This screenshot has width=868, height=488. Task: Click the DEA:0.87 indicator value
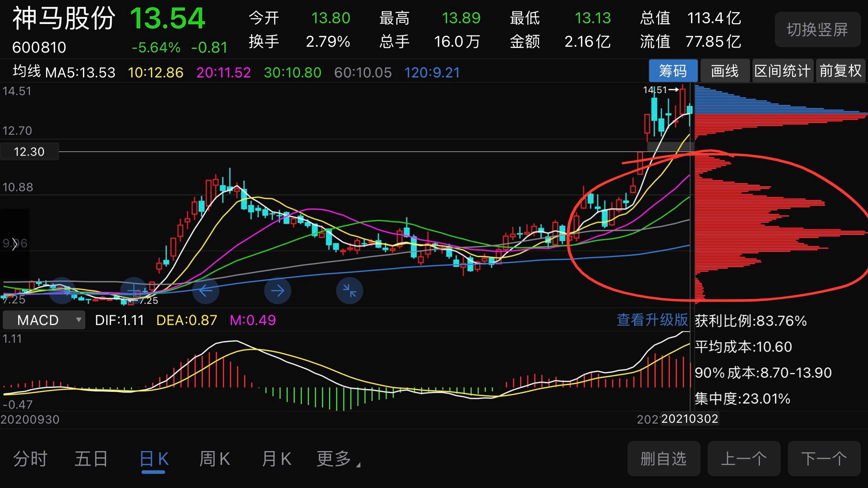click(187, 320)
